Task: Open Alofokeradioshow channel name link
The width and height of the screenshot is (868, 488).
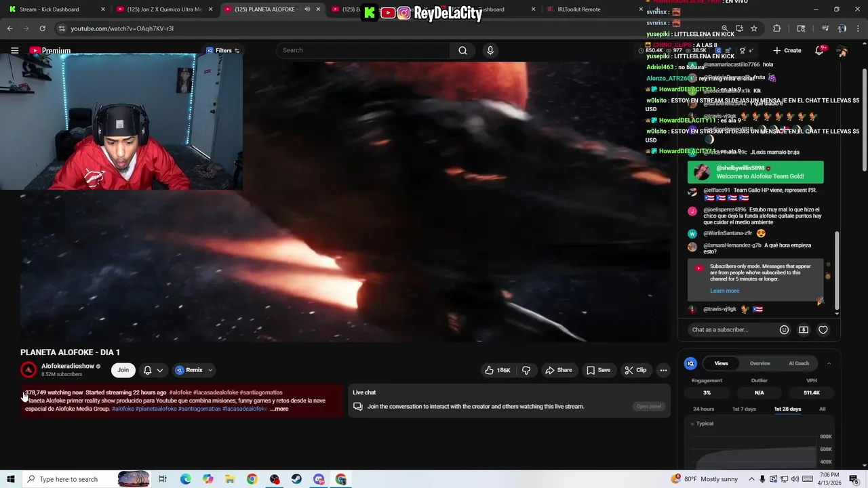Action: [x=68, y=367]
